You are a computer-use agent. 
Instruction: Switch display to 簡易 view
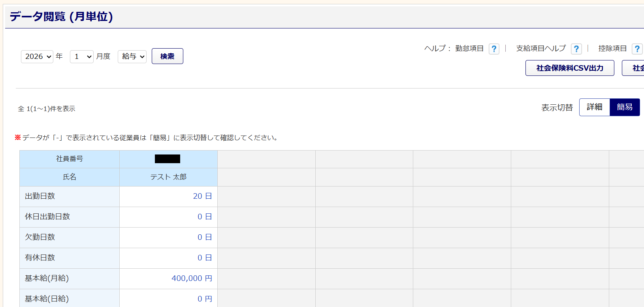[624, 107]
